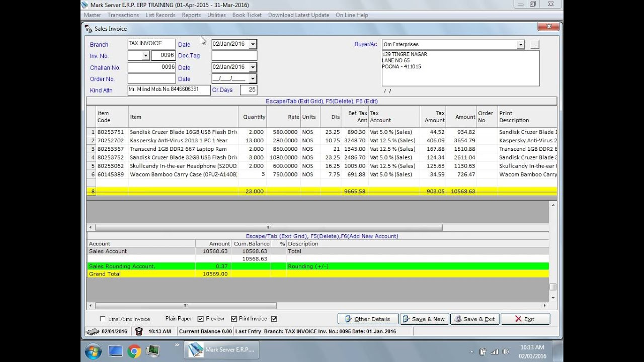The height and width of the screenshot is (362, 644).
Task: Click the Cr.Days field showing 25
Action: click(x=249, y=90)
